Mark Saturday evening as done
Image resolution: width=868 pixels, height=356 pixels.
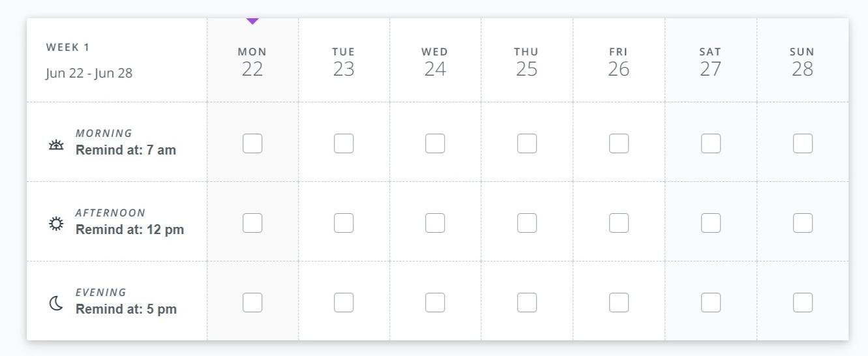point(711,303)
